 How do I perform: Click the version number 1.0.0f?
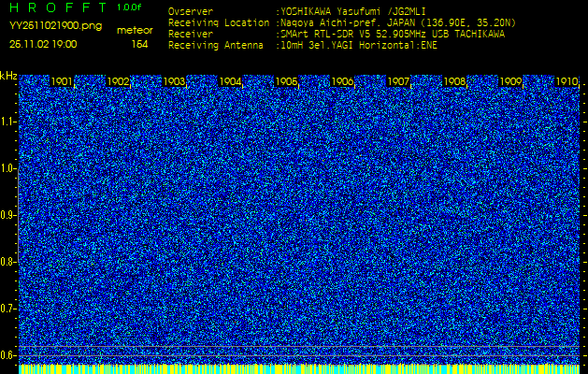point(130,7)
